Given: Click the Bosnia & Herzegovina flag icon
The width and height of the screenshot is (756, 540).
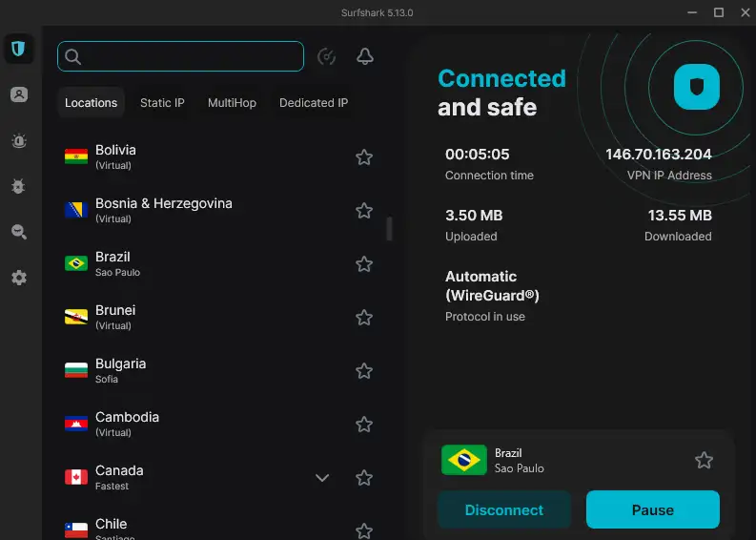Looking at the screenshot, I should coord(76,210).
